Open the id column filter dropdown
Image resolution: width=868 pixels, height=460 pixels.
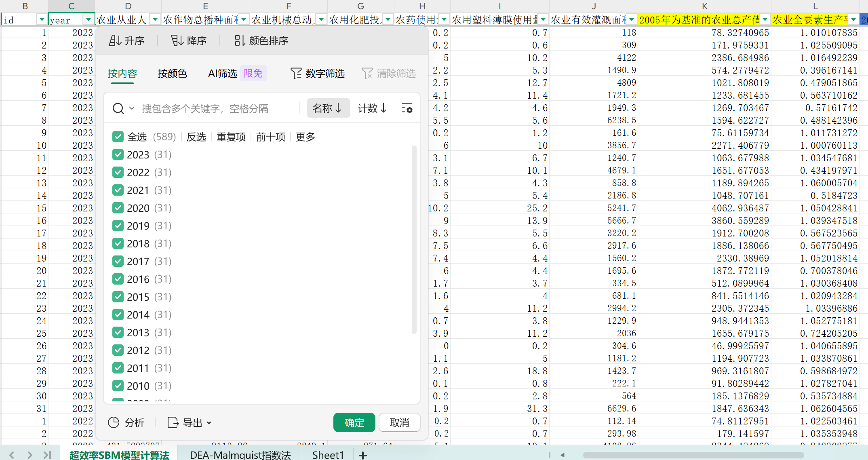[42, 19]
